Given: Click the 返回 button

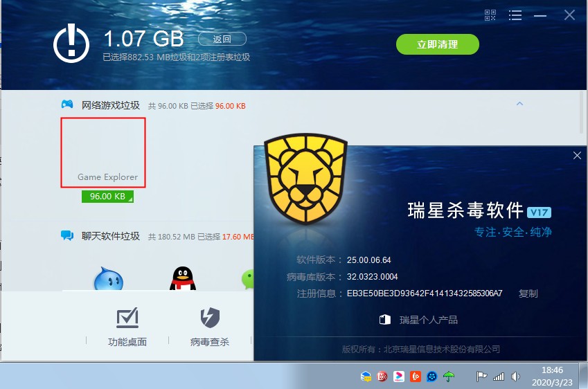Looking at the screenshot, I should 222,39.
